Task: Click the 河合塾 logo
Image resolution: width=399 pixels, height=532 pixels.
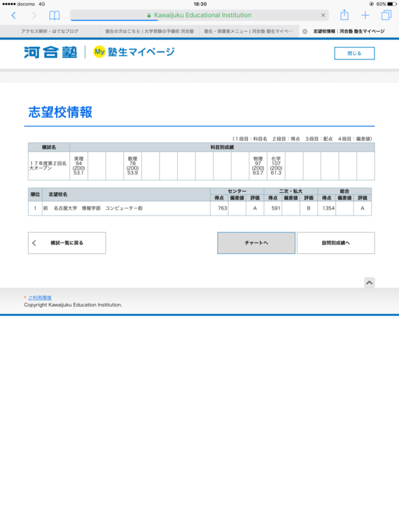Action: click(x=51, y=52)
